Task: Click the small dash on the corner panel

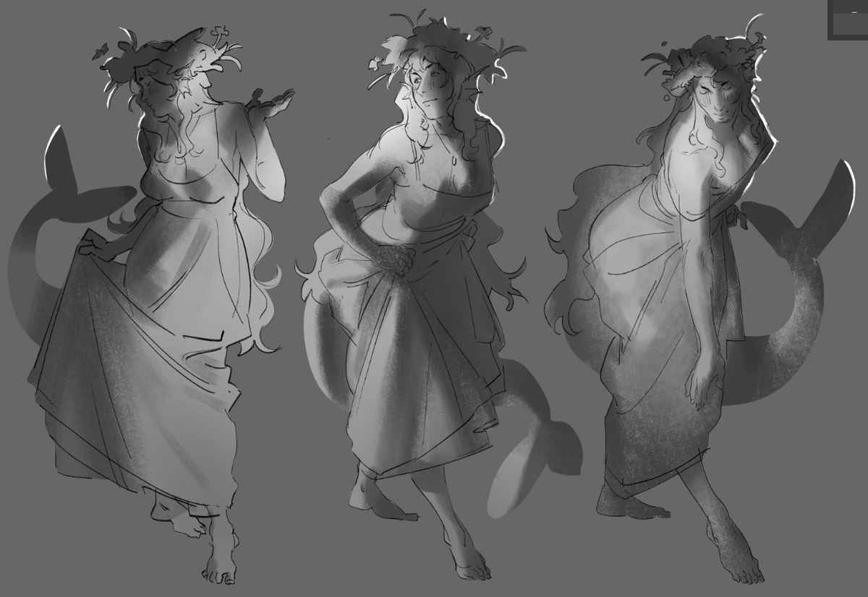Action: click(854, 12)
